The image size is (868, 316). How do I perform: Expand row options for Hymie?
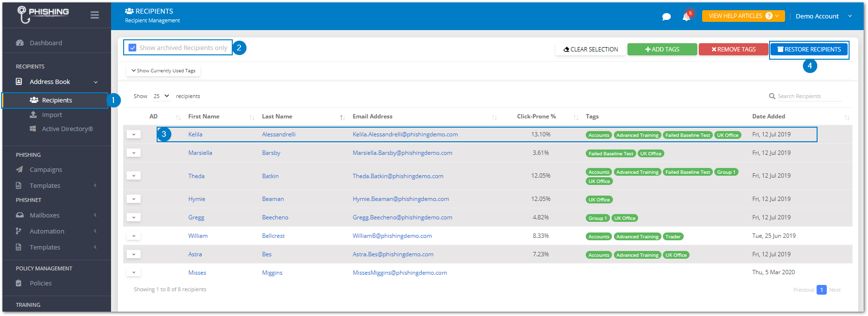tap(134, 199)
